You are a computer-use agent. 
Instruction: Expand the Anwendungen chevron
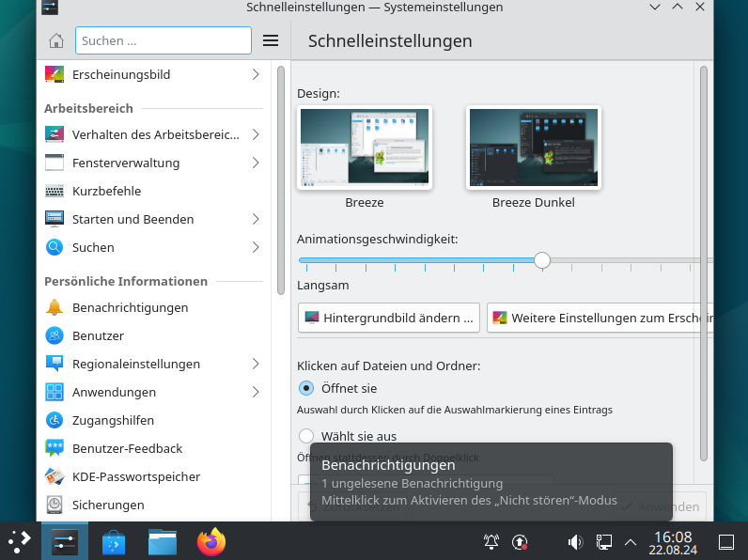(x=256, y=392)
